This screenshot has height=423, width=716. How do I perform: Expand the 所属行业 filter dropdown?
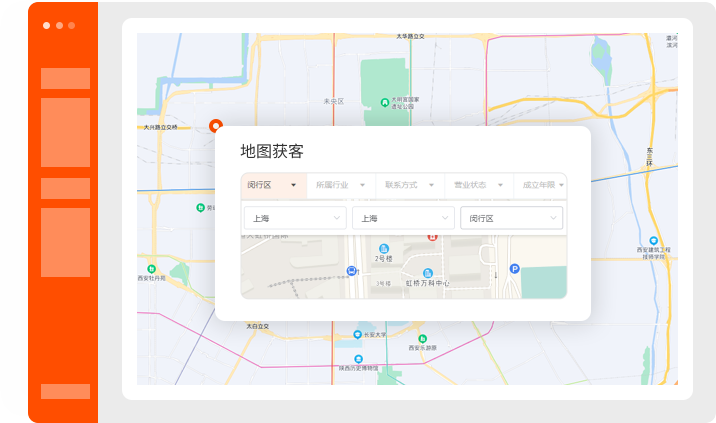[340, 185]
